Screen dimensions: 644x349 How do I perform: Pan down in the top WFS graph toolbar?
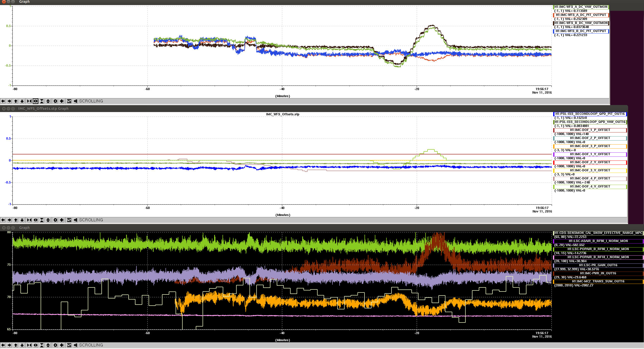point(22,101)
